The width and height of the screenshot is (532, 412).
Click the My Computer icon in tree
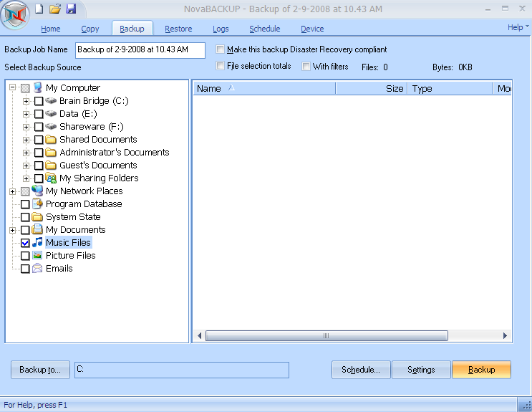[37, 87]
